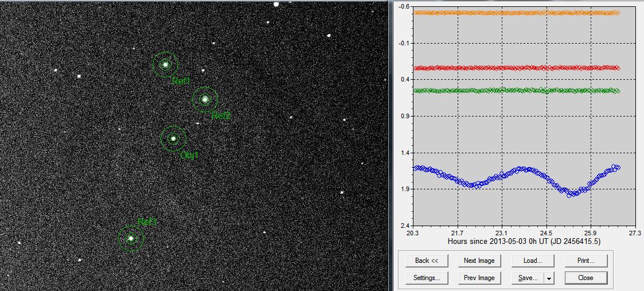Advance with the Next Image button
The width and height of the screenshot is (644, 291).
[x=479, y=261]
